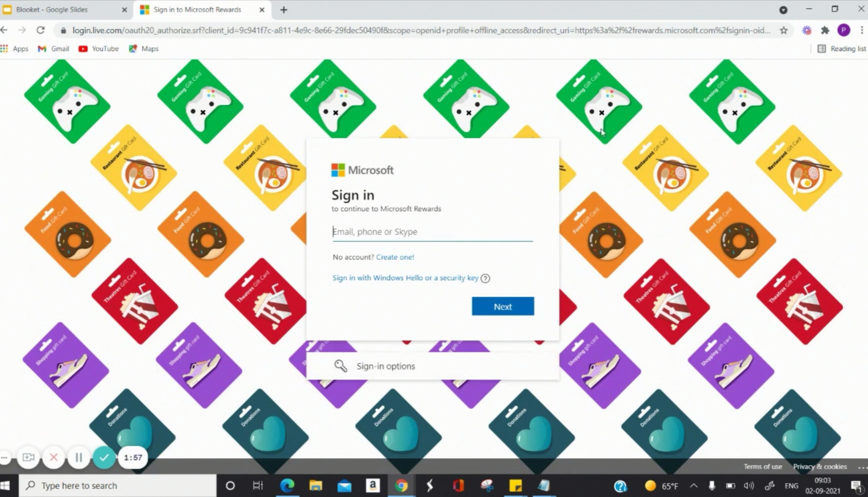Finish the recording with the green checkmark
The height and width of the screenshot is (497, 868).
(104, 457)
